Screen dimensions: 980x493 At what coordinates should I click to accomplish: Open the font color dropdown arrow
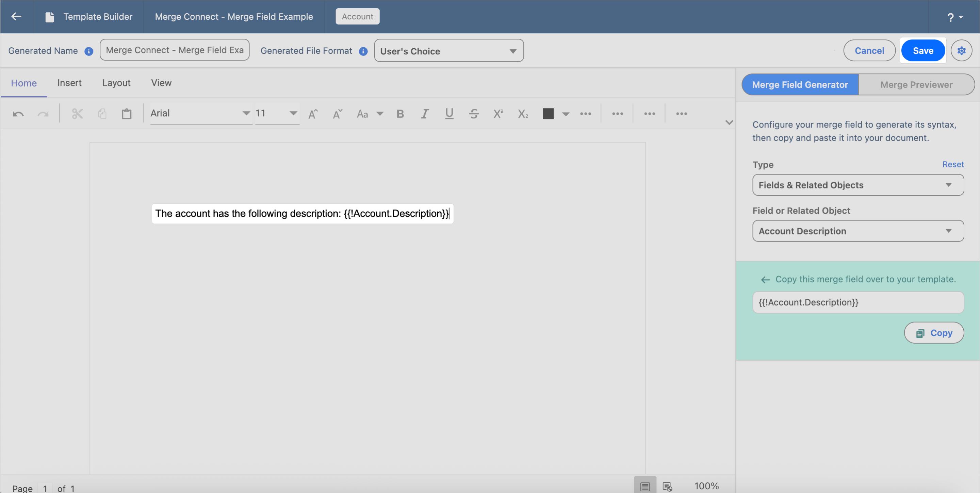[566, 114]
